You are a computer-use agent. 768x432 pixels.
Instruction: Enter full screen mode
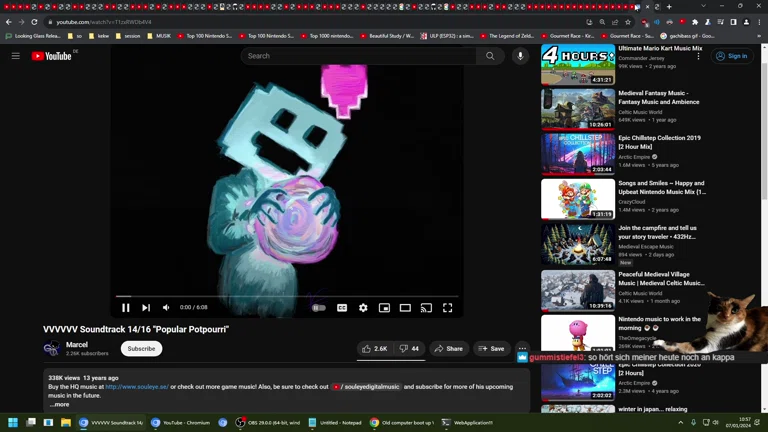click(x=447, y=308)
